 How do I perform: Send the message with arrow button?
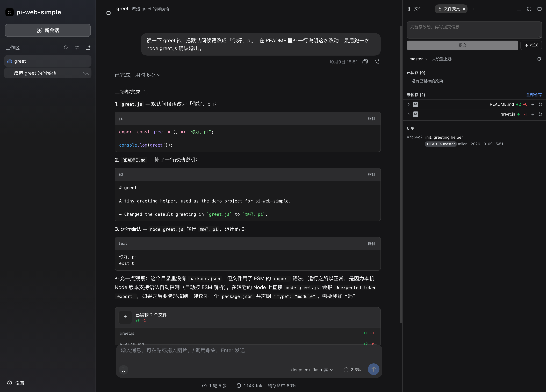[x=373, y=369]
